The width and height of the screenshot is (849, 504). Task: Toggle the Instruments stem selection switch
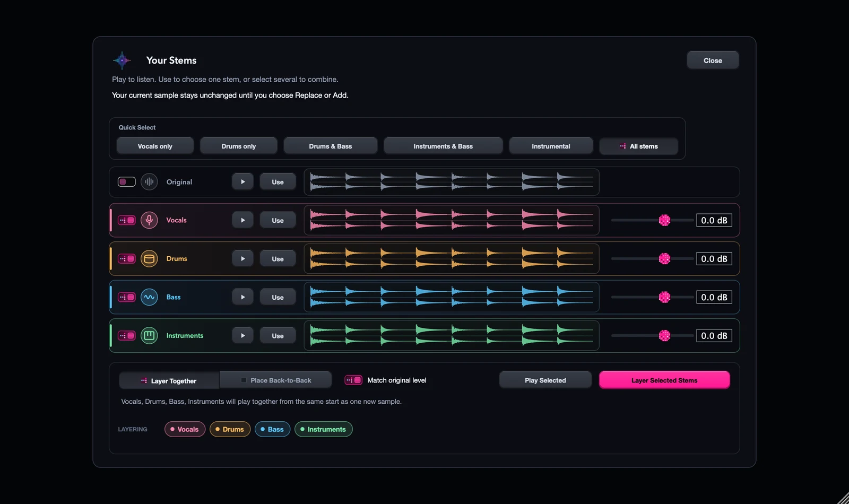(x=126, y=336)
